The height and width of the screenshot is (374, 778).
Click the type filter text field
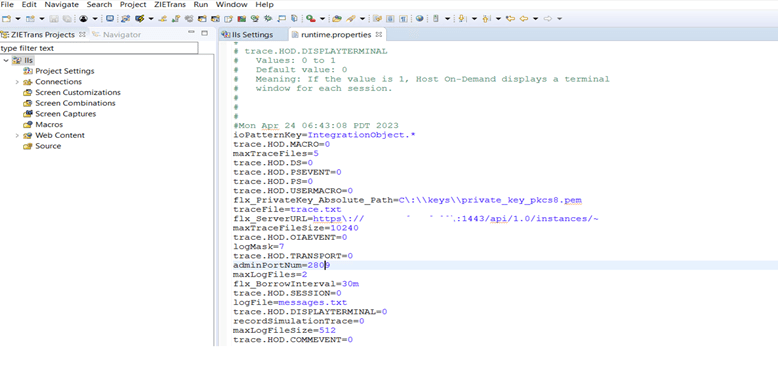point(99,48)
